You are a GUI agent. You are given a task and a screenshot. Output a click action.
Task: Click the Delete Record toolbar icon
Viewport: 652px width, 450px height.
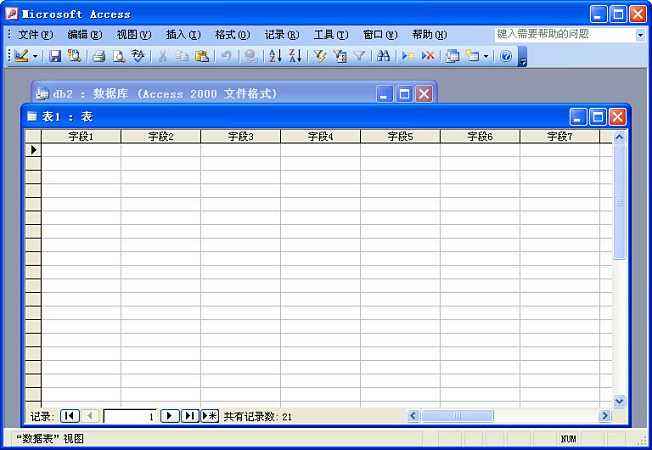(428, 56)
